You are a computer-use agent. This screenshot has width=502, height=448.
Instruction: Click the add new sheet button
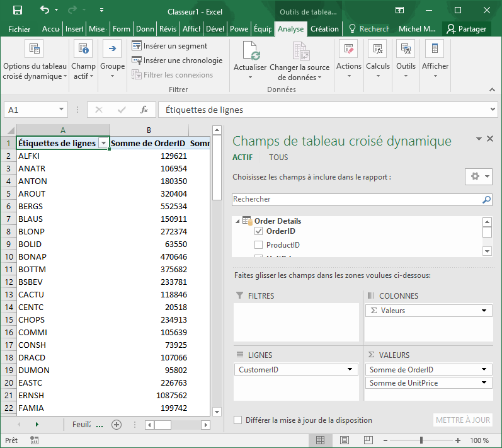click(x=116, y=425)
